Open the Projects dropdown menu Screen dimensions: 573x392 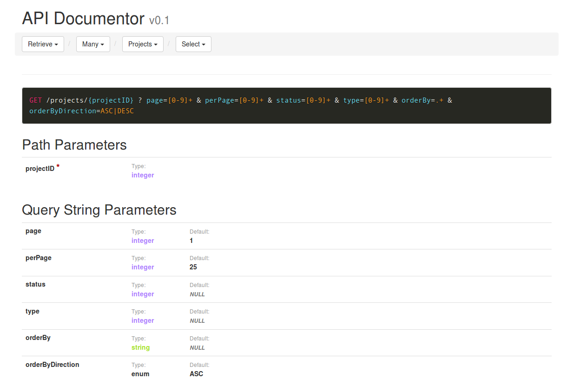143,44
